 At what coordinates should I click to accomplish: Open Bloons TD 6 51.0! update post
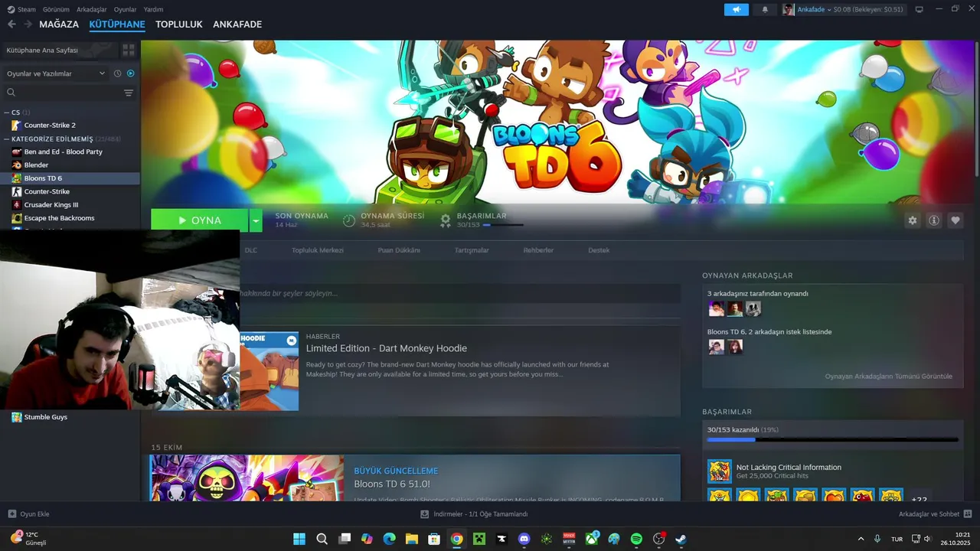coord(392,484)
